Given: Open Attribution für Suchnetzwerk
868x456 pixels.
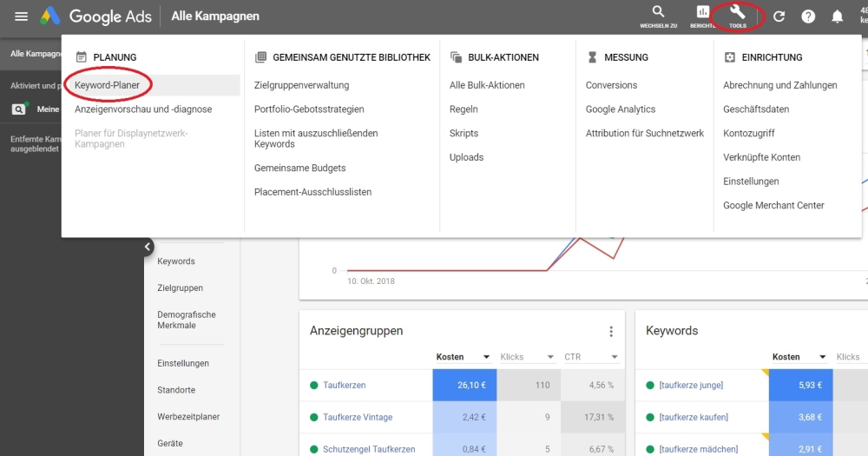Looking at the screenshot, I should 645,134.
